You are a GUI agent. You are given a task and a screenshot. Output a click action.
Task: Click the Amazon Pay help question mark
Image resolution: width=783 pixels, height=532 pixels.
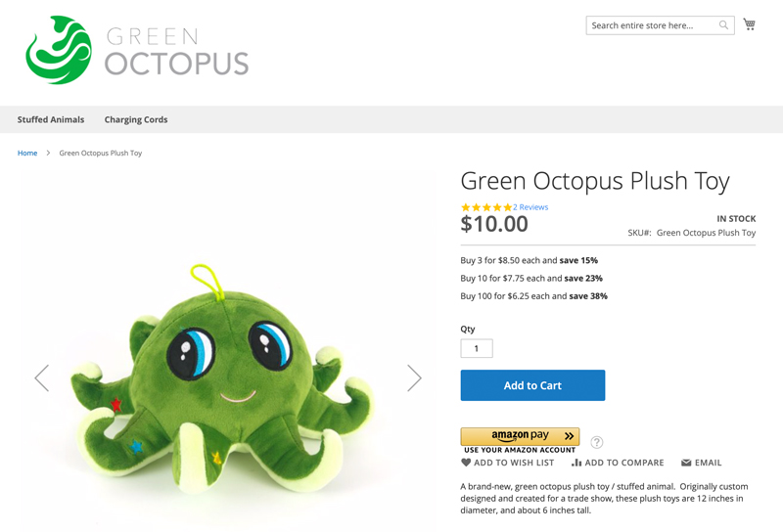(597, 442)
